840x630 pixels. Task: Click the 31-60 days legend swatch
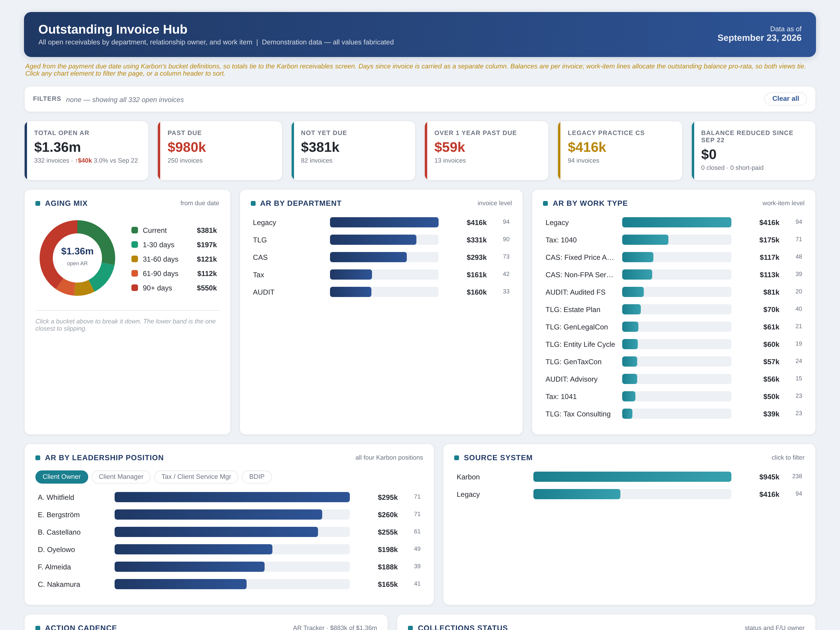(134, 259)
